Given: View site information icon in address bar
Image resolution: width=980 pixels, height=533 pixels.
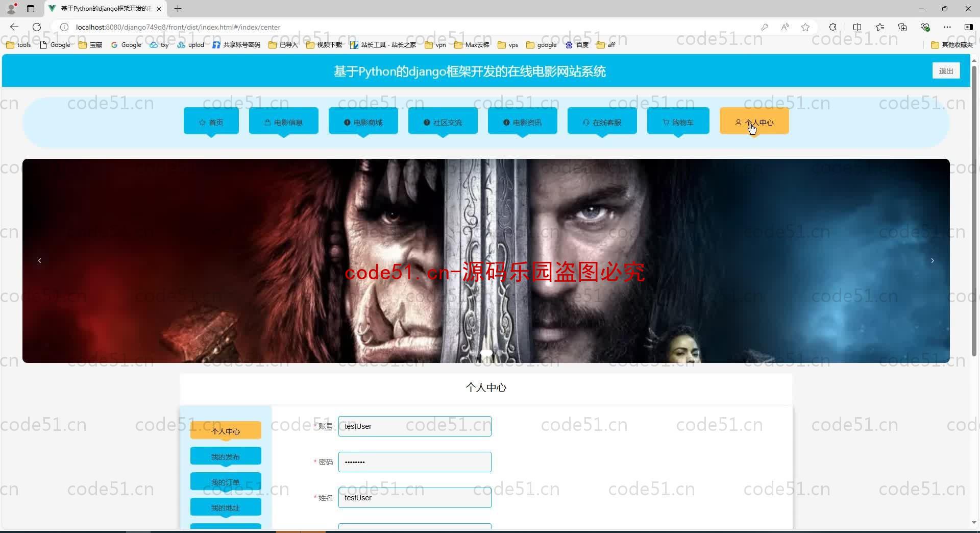Looking at the screenshot, I should tap(64, 27).
